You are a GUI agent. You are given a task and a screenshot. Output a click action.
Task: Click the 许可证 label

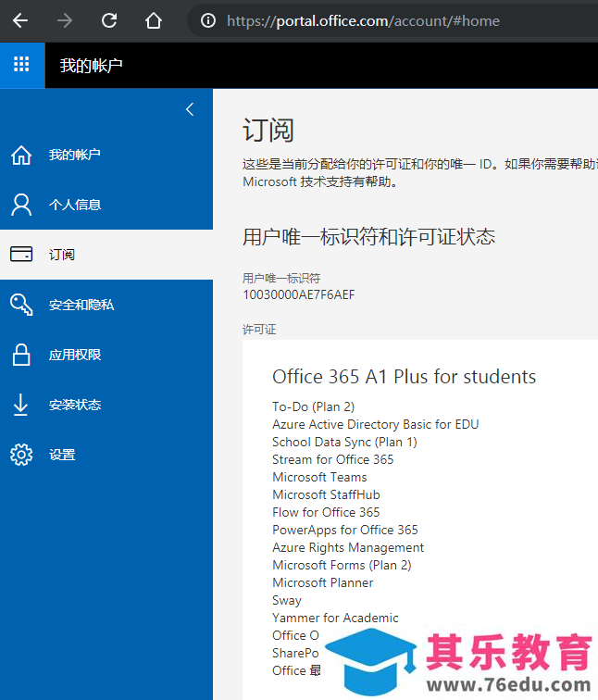pos(259,330)
